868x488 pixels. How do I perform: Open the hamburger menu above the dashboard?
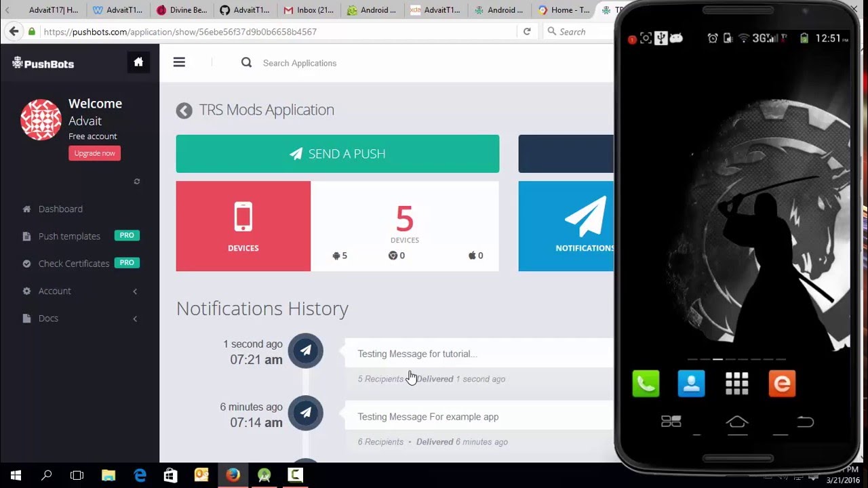click(x=179, y=62)
